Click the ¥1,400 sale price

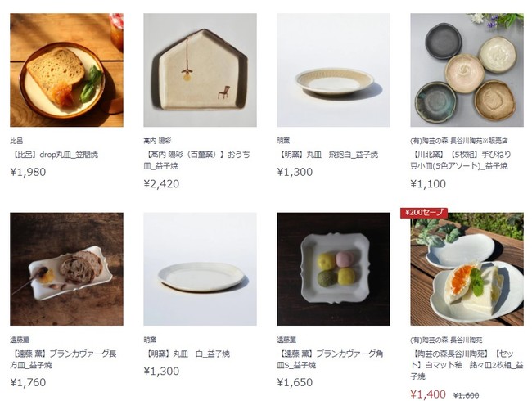[x=428, y=394]
